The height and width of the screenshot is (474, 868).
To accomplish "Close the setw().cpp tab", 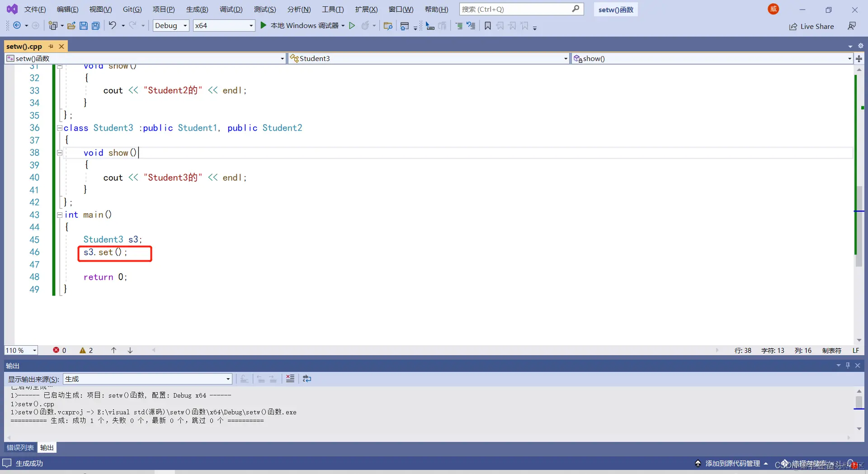I will (61, 46).
